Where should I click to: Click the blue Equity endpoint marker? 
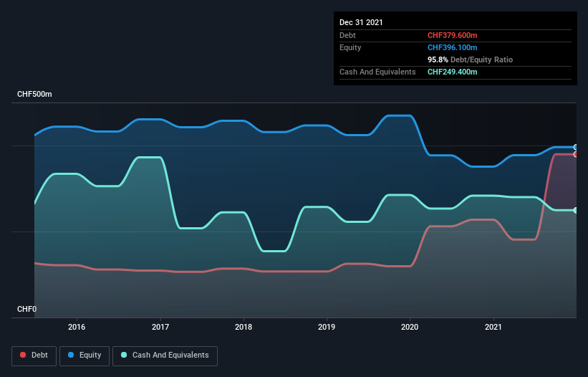576,147
